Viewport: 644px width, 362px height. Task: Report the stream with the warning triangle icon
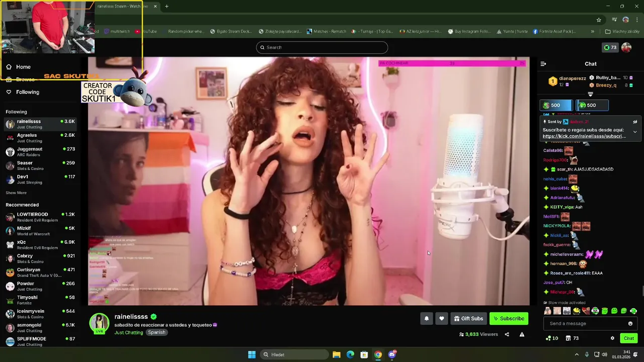click(x=522, y=334)
